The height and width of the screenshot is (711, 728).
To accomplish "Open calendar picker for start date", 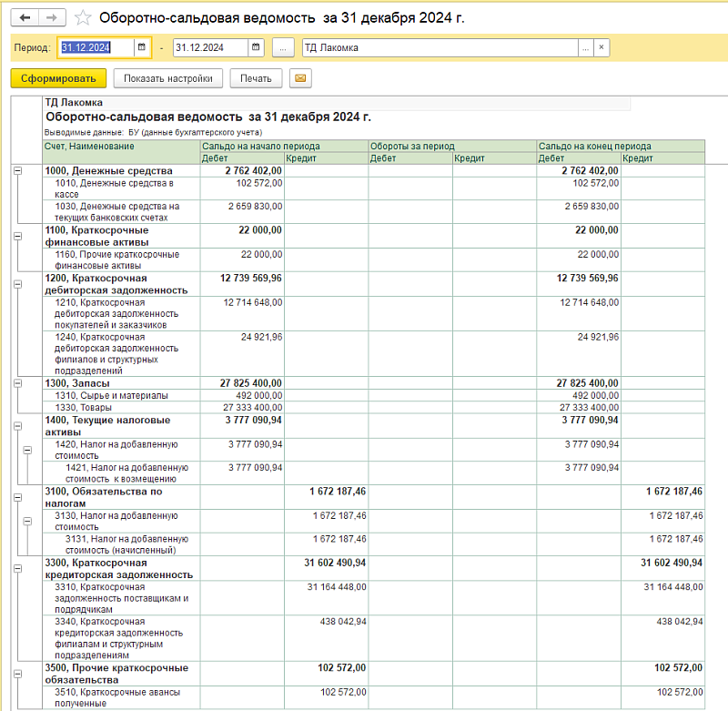I will click(x=141, y=47).
